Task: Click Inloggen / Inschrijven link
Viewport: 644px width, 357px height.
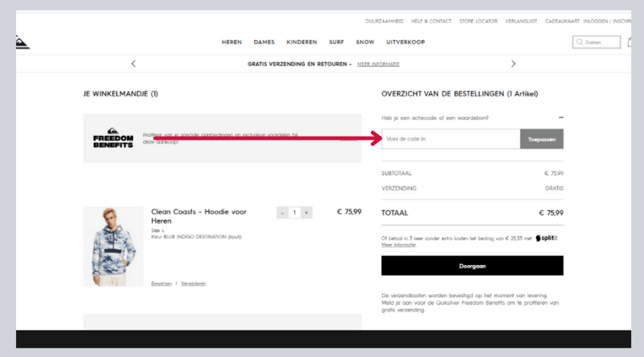Action: (607, 21)
